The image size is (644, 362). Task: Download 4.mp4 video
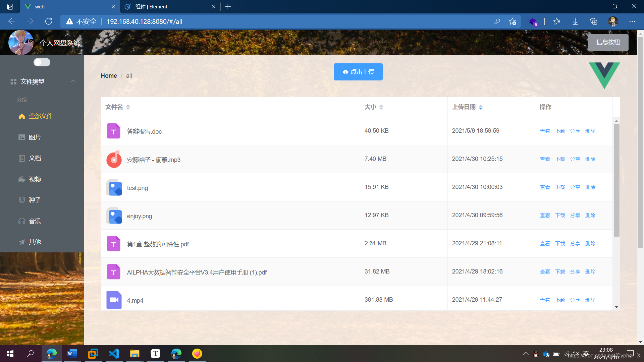[x=560, y=300]
